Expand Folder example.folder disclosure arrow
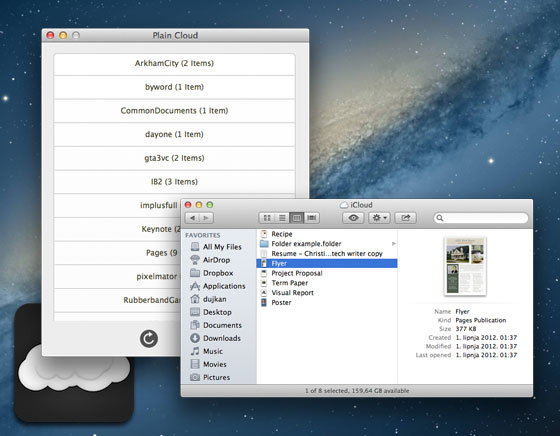 [394, 244]
